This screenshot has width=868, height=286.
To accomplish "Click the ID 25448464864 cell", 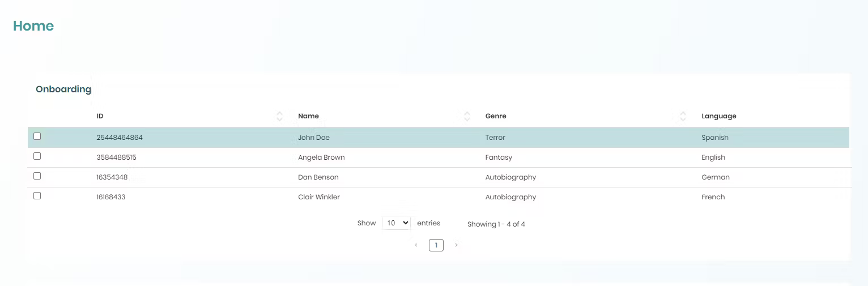I will [x=120, y=138].
